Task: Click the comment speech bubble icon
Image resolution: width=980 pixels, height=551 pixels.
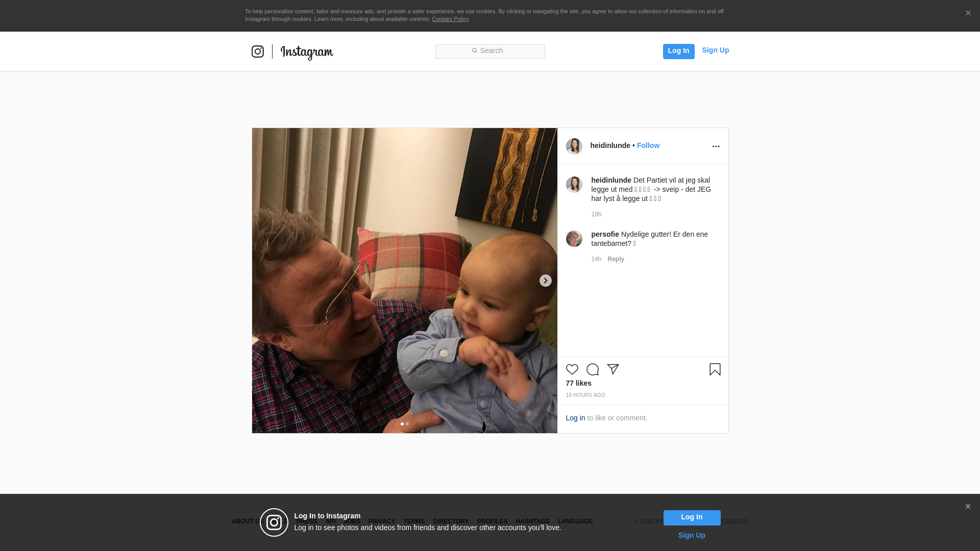Action: (x=593, y=369)
